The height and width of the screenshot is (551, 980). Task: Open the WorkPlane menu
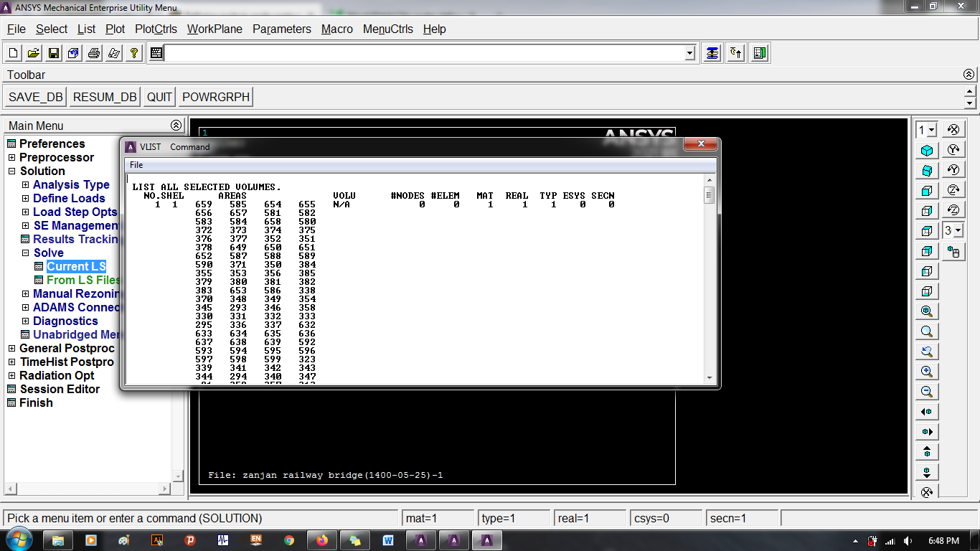tap(215, 29)
